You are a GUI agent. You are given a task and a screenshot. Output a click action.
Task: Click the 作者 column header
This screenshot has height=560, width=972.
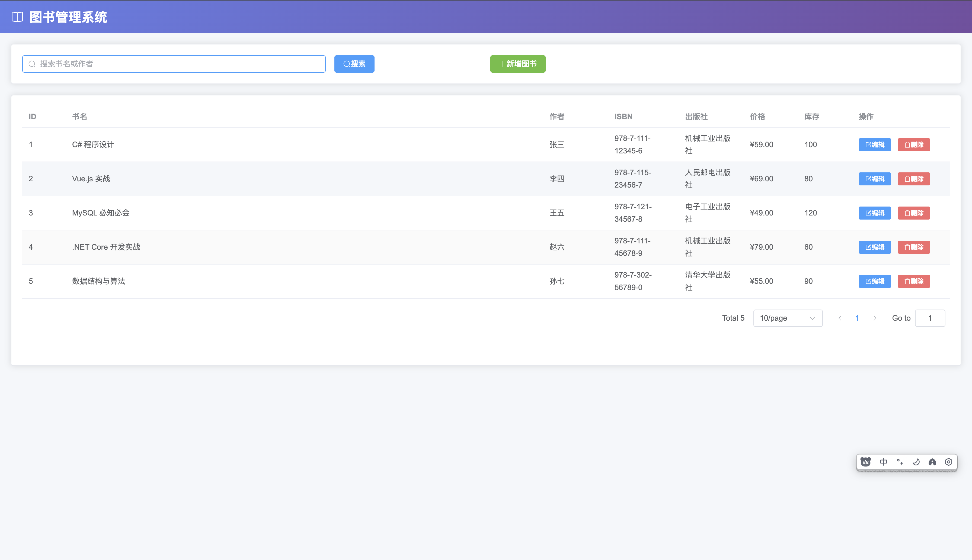pyautogui.click(x=557, y=117)
